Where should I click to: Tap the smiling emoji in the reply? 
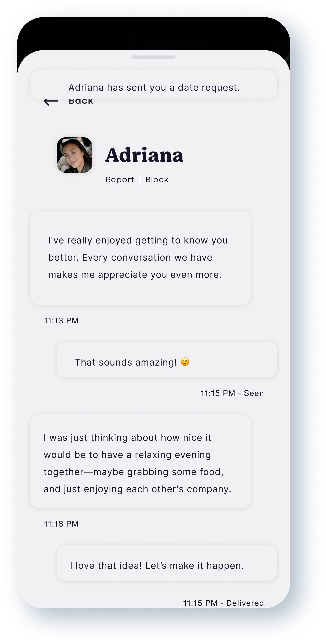(185, 362)
